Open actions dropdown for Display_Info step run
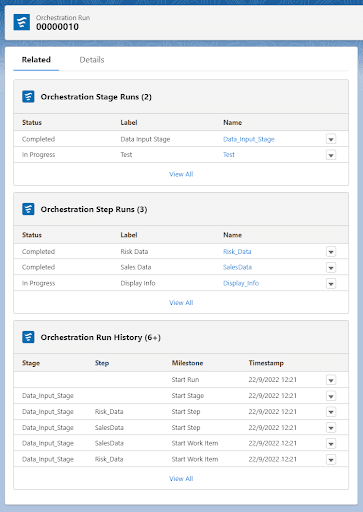Image resolution: width=363 pixels, height=512 pixels. point(331,284)
